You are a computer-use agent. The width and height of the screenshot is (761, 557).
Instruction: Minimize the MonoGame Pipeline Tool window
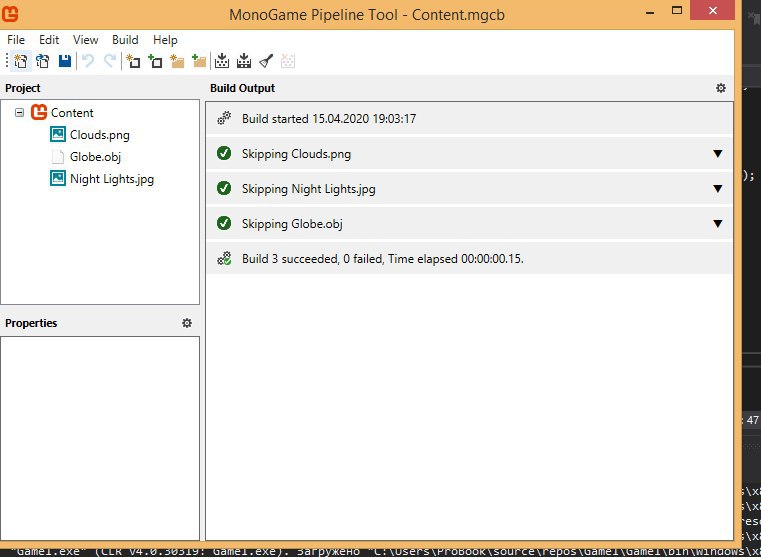[651, 12]
